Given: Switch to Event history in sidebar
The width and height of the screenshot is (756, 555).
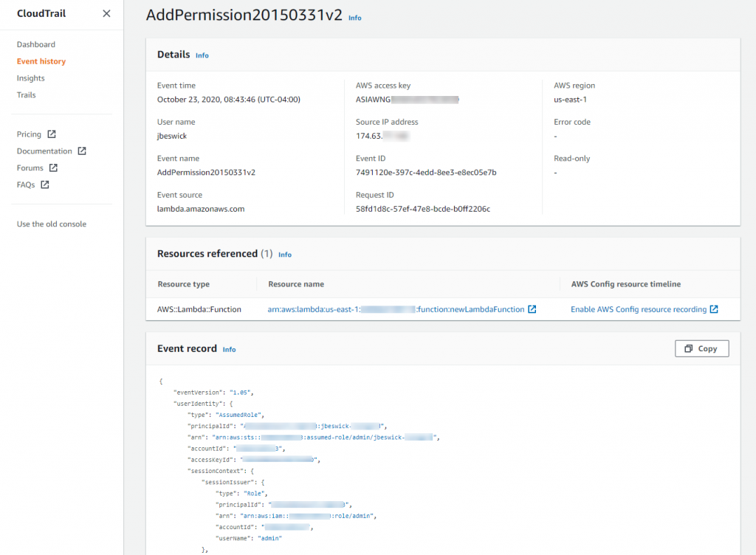Looking at the screenshot, I should [x=41, y=61].
